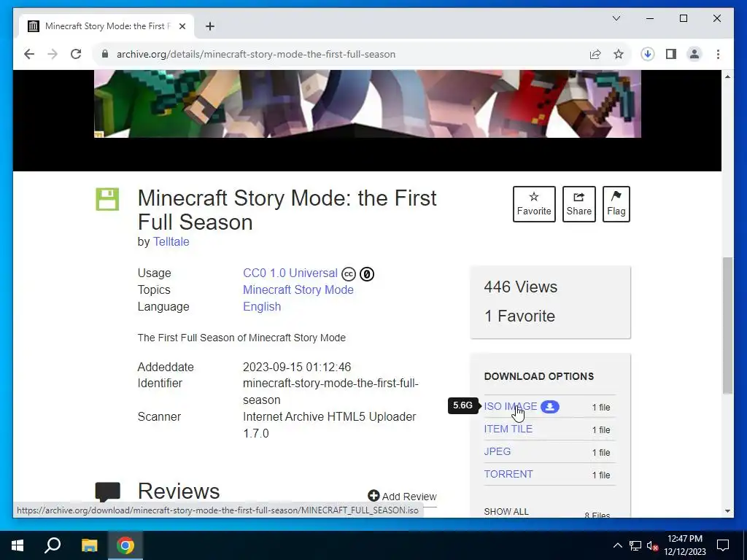Click the Reviews heading
This screenshot has width=747, height=560.
click(179, 491)
